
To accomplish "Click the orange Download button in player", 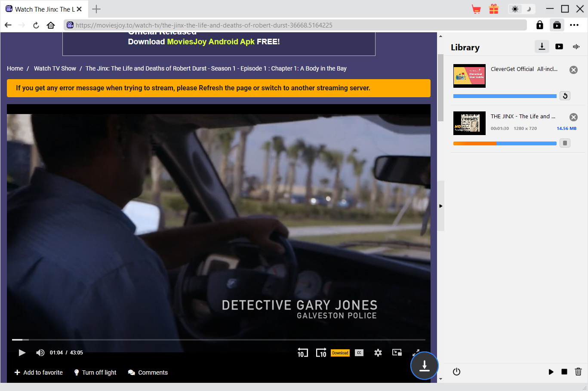I will (340, 353).
